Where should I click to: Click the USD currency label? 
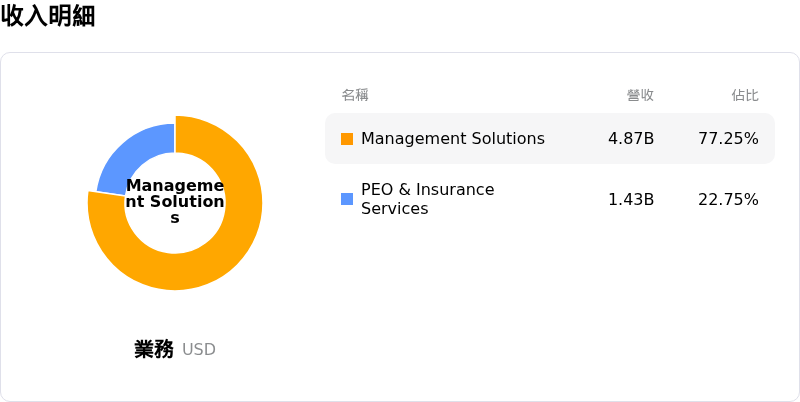(198, 350)
